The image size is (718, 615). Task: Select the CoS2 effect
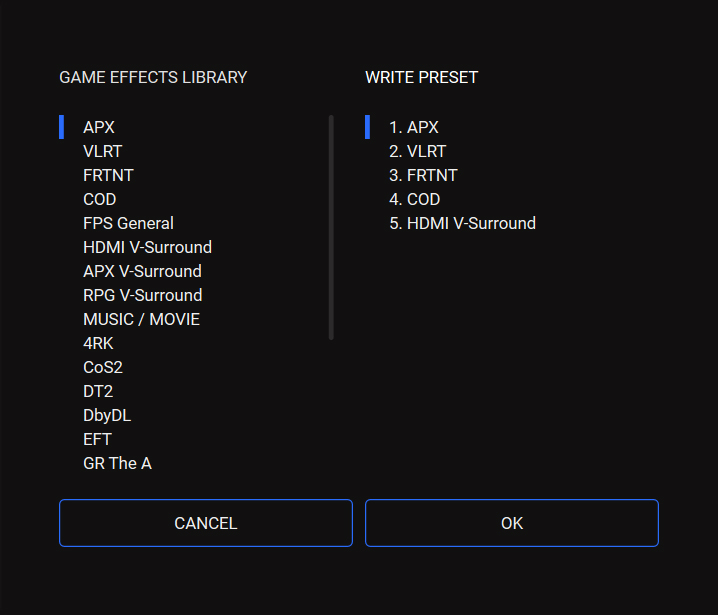(x=103, y=367)
